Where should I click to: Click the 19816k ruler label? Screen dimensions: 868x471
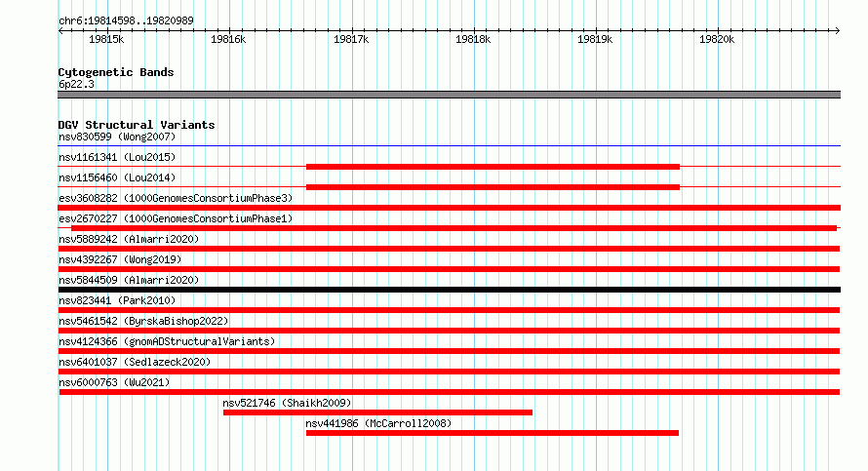pos(228,39)
